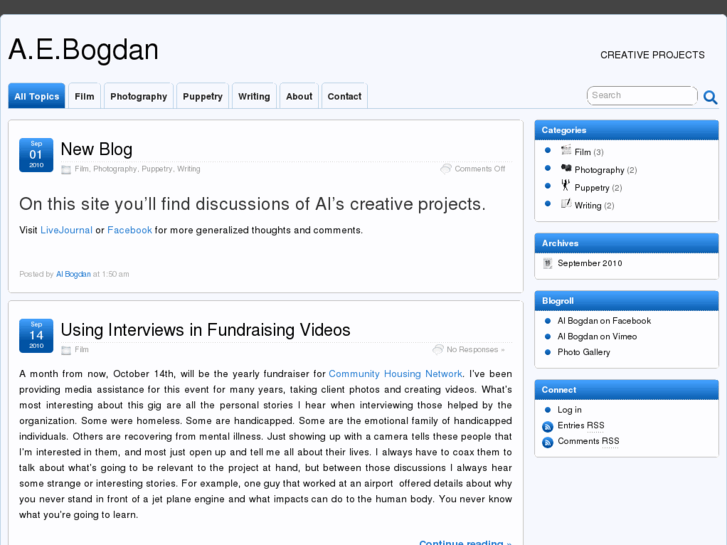The width and height of the screenshot is (727, 545).
Task: Click the Comments Off speech bubble icon
Action: click(446, 169)
